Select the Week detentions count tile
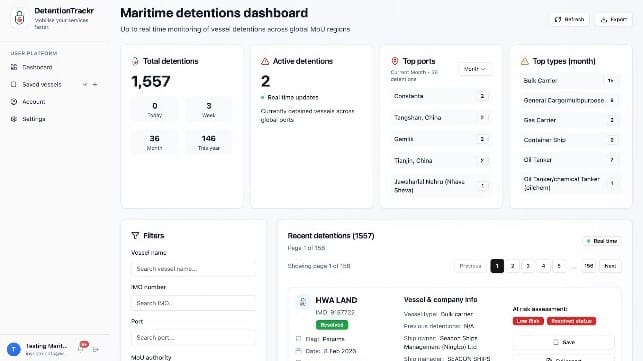The height and width of the screenshot is (361, 643). 209,109
